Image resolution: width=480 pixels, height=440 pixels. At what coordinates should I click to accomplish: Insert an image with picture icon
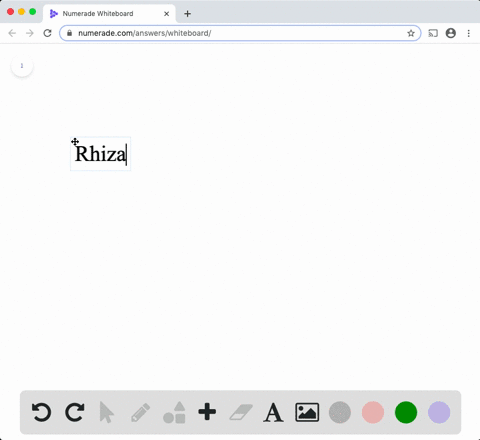(307, 412)
